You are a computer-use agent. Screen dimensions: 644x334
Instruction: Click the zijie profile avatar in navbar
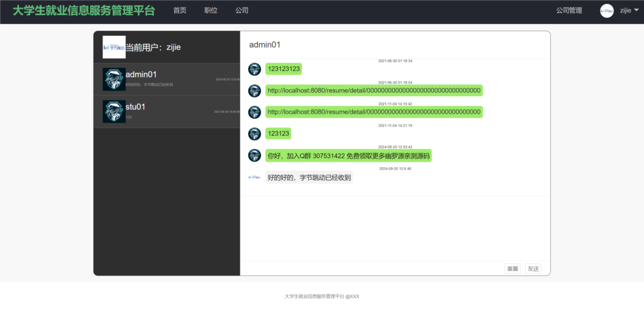coord(607,11)
